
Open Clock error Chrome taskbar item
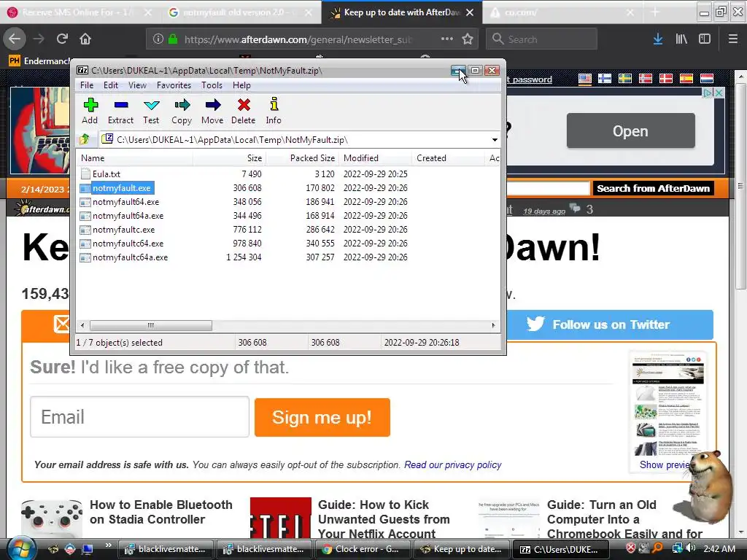[363, 549]
